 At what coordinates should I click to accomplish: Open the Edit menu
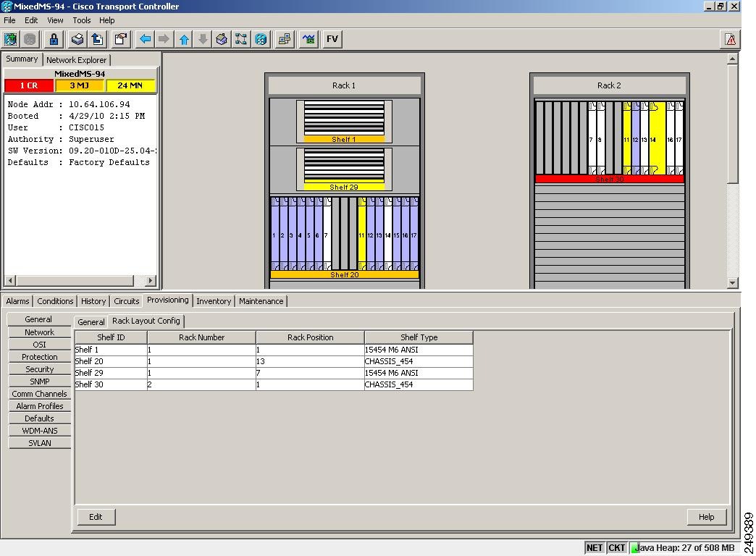[31, 20]
